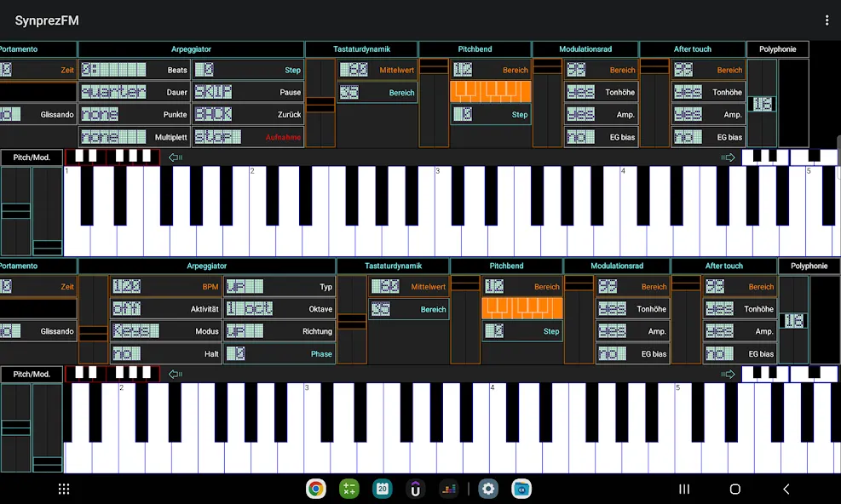841x504 pixels.
Task: Shift upper keyboard left with arrow icon
Action: click(176, 157)
